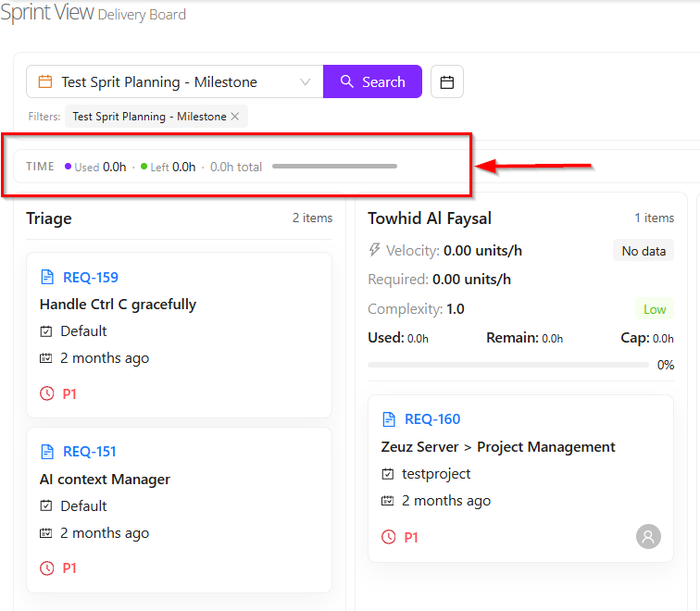700x611 pixels.
Task: Click the time usage progress bar
Action: pyautogui.click(x=334, y=167)
